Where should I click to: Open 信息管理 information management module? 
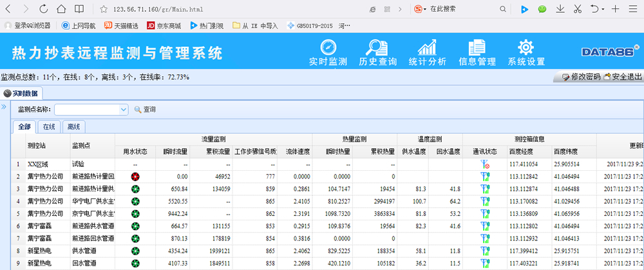477,53
